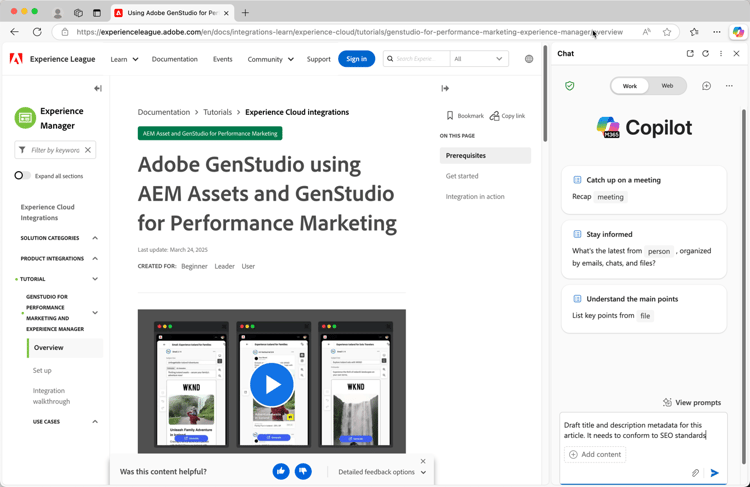The width and height of the screenshot is (750, 487).
Task: Click the thumbs down feedback icon
Action: [303, 471]
